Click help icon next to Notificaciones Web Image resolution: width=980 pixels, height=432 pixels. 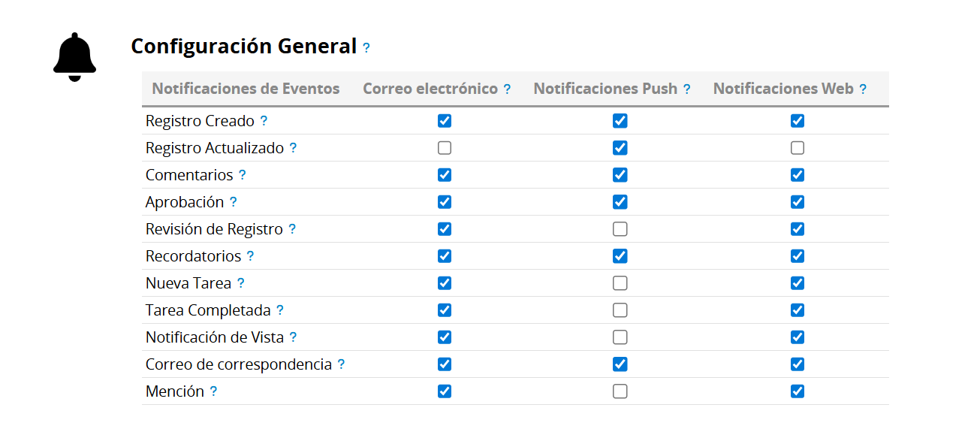863,89
